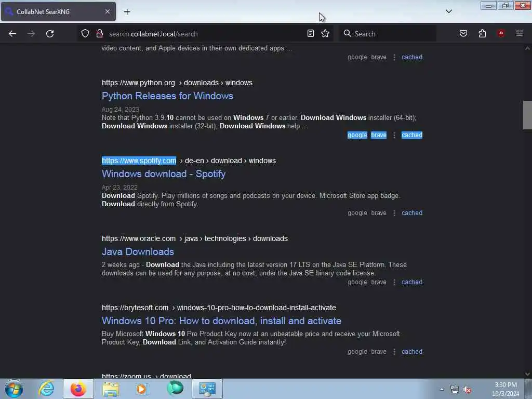Click the browser Search box

point(388,34)
